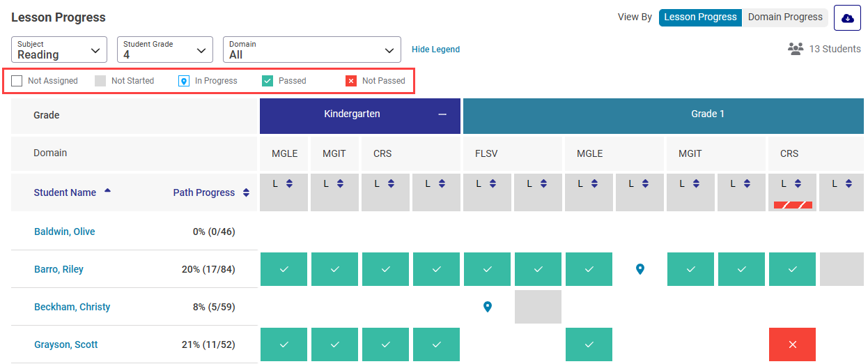Open the Subject dropdown showing Reading
The height and width of the screenshot is (364, 868).
pos(59,50)
